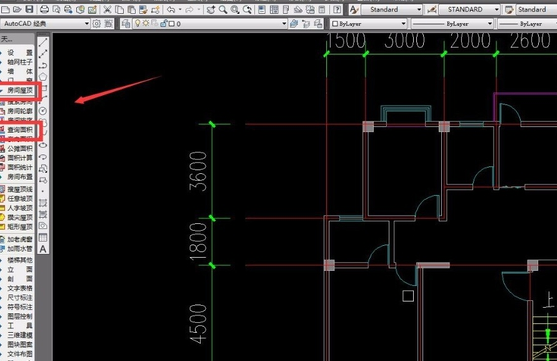557x361 pixels.
Task: Open the Properties palette icon
Action: (262, 10)
